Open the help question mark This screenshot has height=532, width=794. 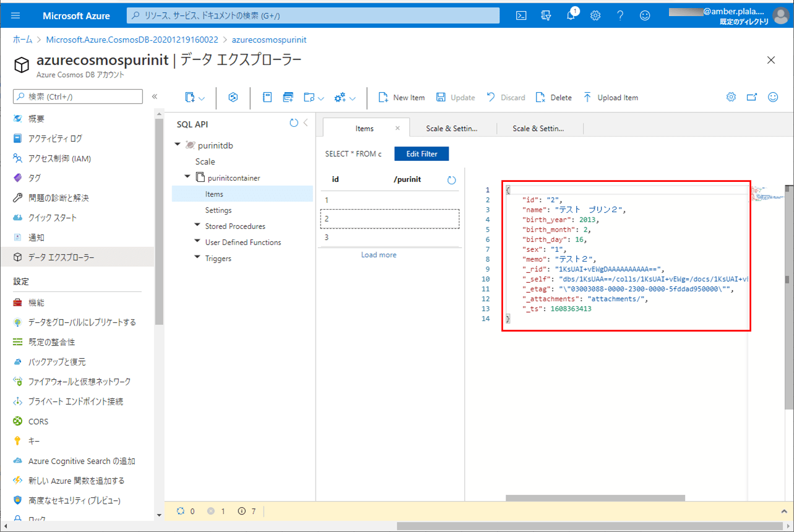(x=620, y=15)
